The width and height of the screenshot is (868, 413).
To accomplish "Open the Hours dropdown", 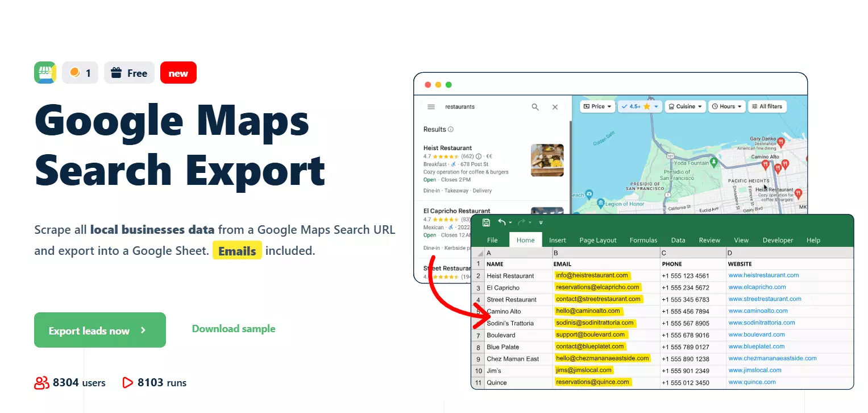I will point(726,106).
